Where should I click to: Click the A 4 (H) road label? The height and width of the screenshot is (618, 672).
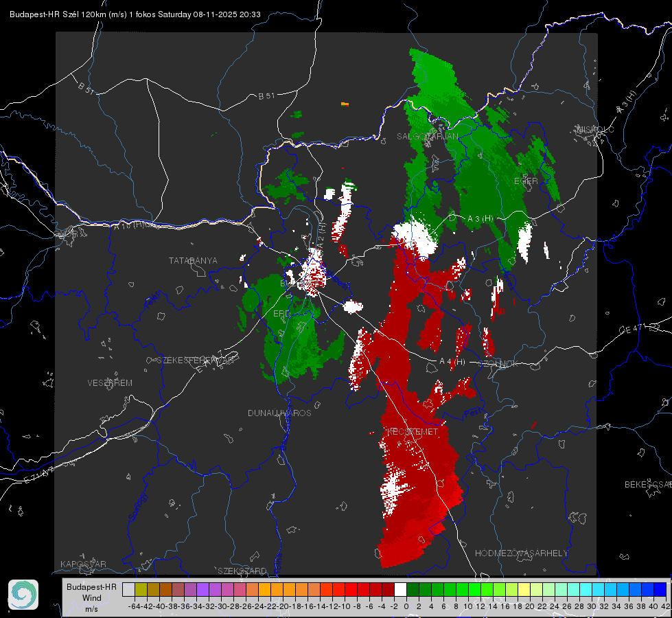coord(452,362)
